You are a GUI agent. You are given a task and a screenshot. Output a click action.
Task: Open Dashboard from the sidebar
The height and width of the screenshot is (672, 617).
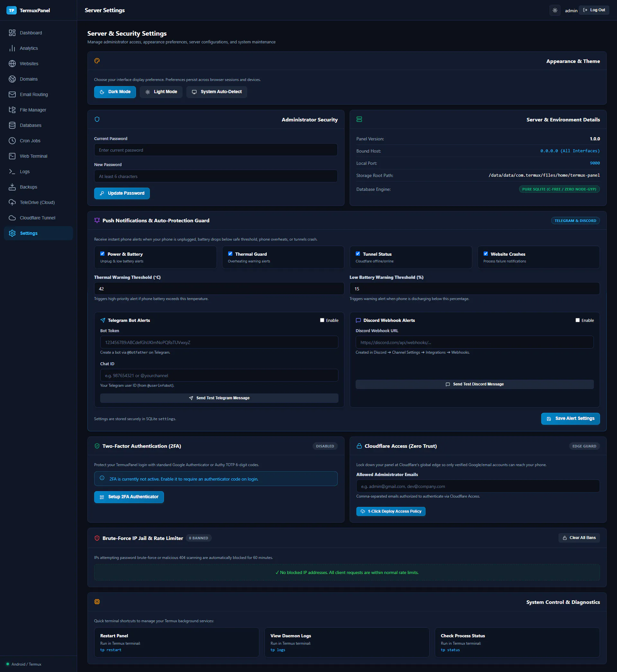38,33
